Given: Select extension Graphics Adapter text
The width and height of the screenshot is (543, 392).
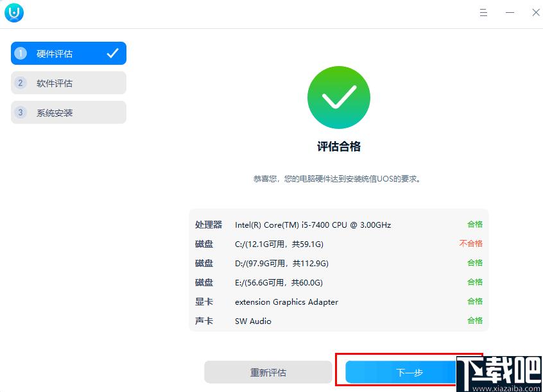Looking at the screenshot, I should point(286,302).
